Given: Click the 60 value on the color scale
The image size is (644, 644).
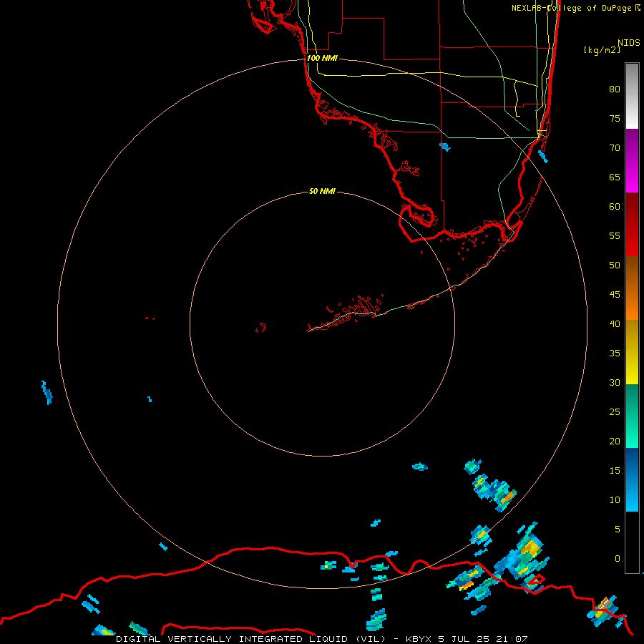Looking at the screenshot, I should click(615, 207).
